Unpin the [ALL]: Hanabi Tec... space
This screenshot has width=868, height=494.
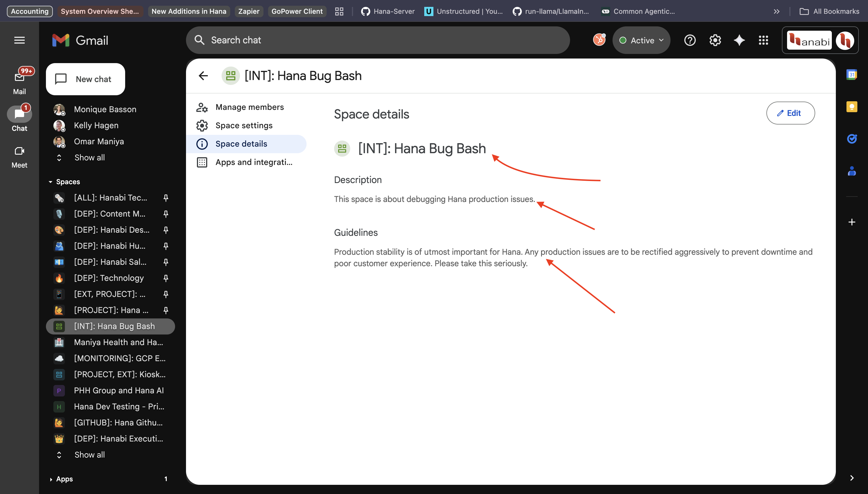pyautogui.click(x=166, y=197)
